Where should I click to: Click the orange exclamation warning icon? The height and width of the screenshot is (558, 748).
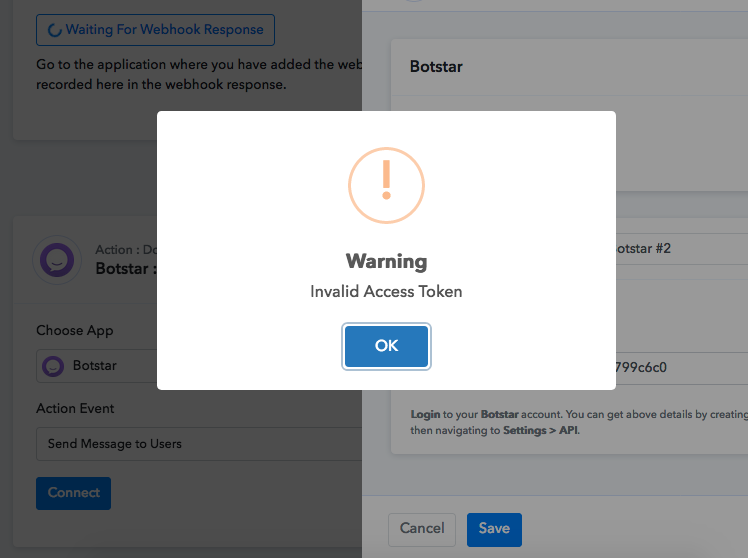coord(386,185)
